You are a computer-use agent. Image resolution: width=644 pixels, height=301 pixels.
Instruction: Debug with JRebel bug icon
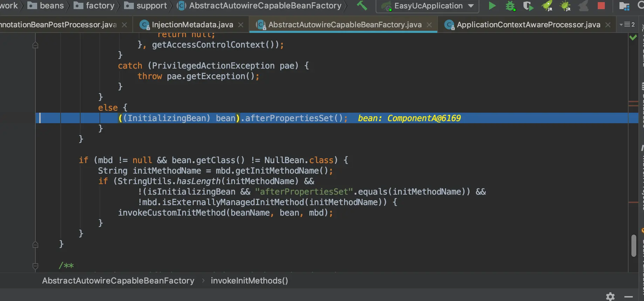pyautogui.click(x=565, y=6)
